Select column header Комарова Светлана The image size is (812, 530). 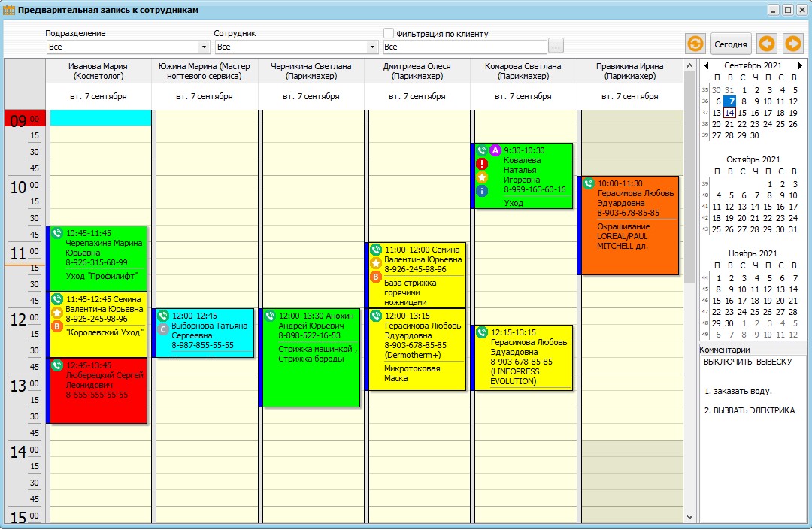pos(523,71)
